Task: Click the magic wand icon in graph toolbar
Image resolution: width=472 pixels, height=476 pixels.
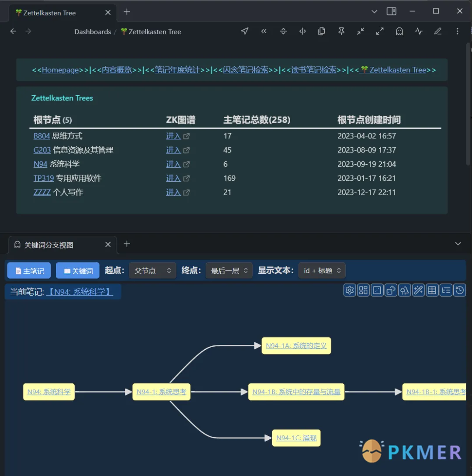Action: 418,290
